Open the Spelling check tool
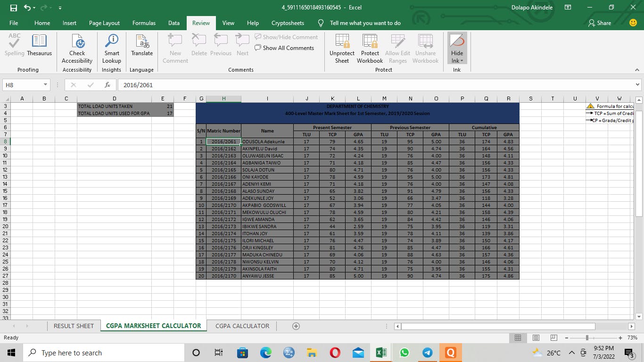Viewport: 644px width, 362px height. 15,45
